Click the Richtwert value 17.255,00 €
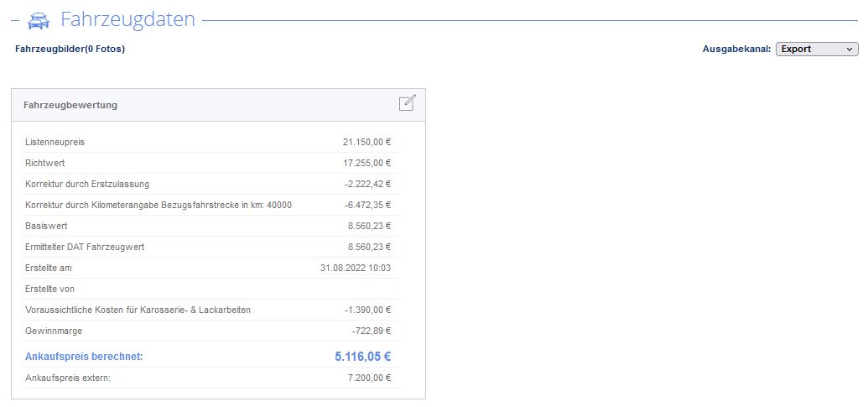 tap(367, 164)
